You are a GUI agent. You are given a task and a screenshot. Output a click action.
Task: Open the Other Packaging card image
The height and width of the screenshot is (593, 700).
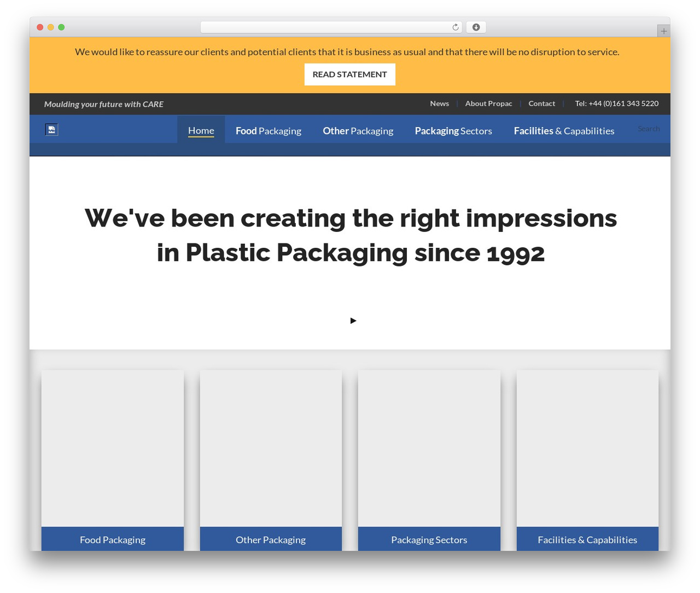pos(271,449)
